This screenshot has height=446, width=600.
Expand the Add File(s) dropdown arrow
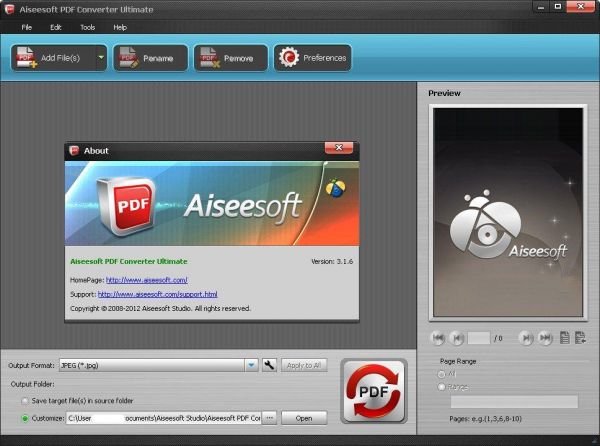pyautogui.click(x=101, y=58)
